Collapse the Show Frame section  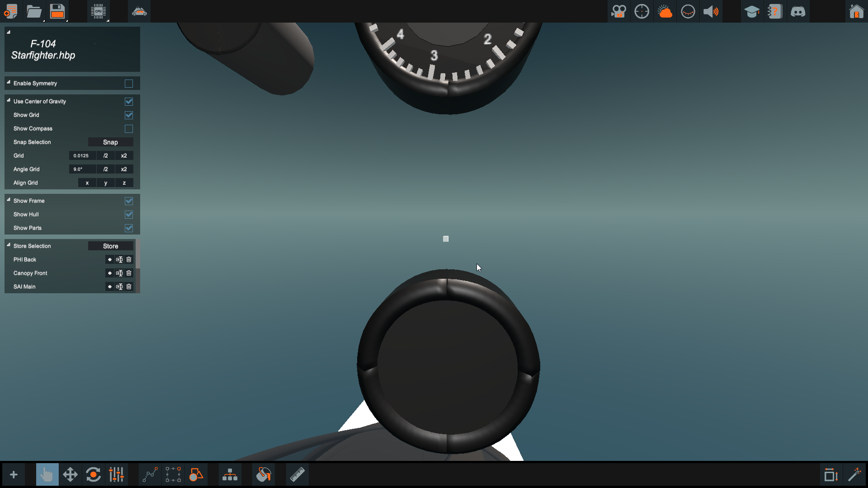[9, 200]
